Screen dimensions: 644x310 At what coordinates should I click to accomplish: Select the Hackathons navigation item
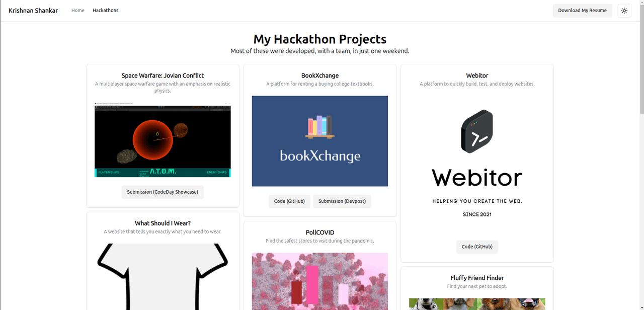106,11
